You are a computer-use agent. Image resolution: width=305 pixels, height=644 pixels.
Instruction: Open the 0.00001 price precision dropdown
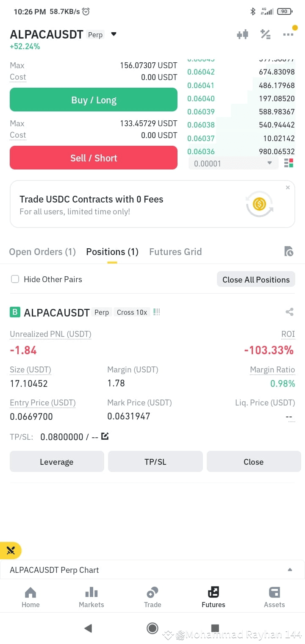(x=233, y=163)
